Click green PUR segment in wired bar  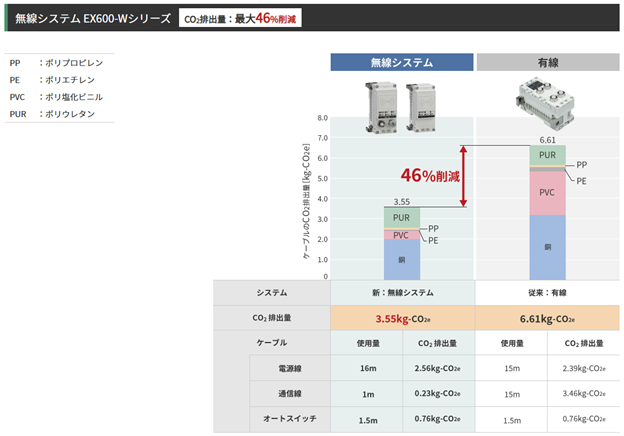click(x=546, y=155)
